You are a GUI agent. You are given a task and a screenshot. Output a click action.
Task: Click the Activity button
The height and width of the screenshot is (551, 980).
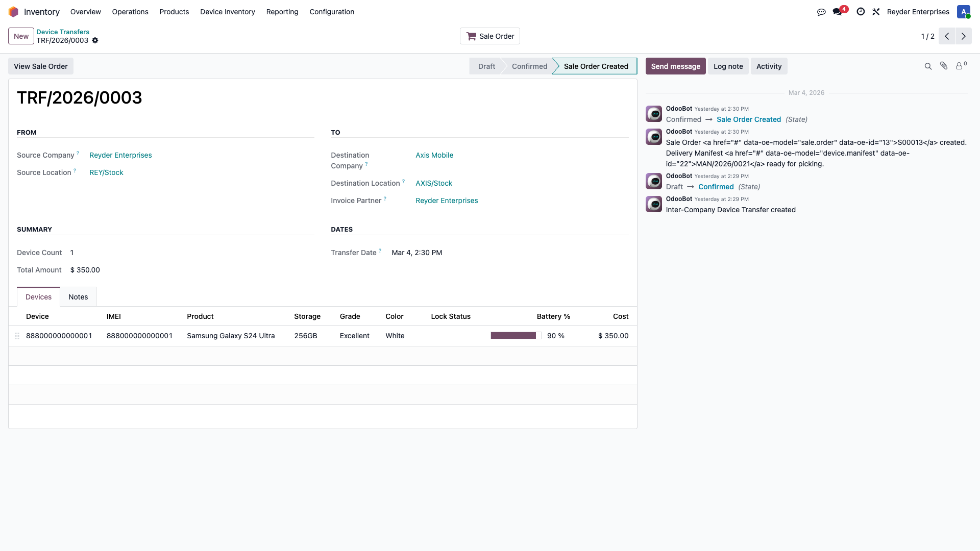(769, 66)
